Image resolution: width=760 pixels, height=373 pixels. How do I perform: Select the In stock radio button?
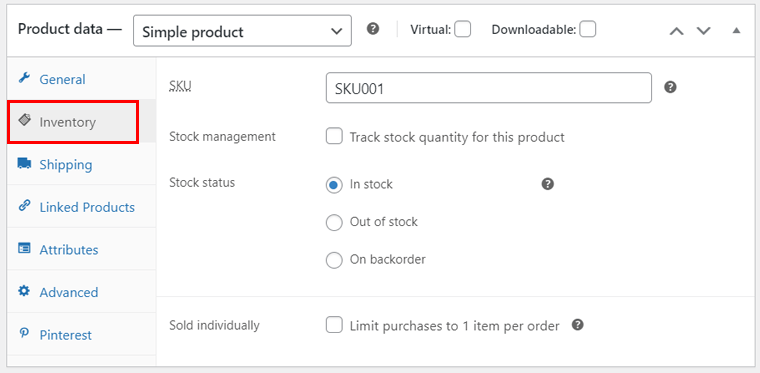[x=334, y=185]
